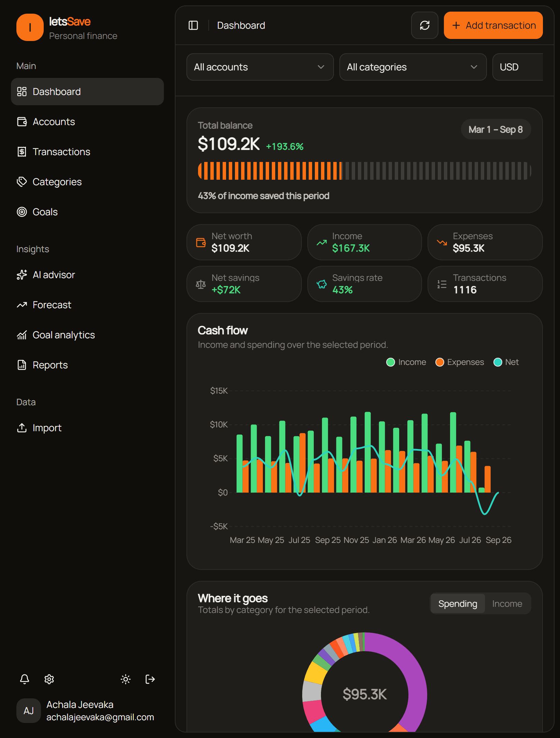
Task: Click the Mar 1 – Sep 8 date range
Action: [496, 129]
